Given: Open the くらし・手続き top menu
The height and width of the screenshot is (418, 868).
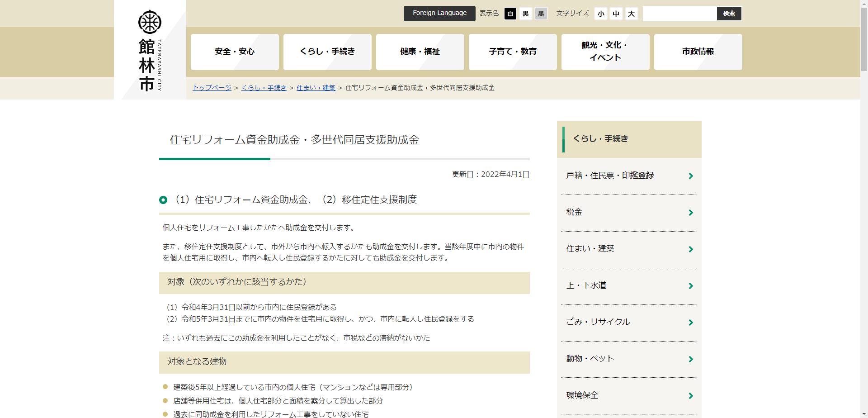Looking at the screenshot, I should coord(327,52).
